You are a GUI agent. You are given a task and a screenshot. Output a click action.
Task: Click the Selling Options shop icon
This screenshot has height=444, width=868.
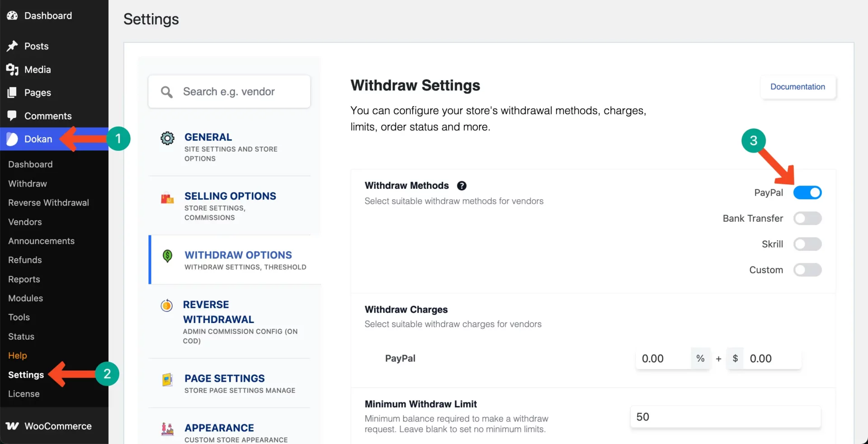pos(167,198)
